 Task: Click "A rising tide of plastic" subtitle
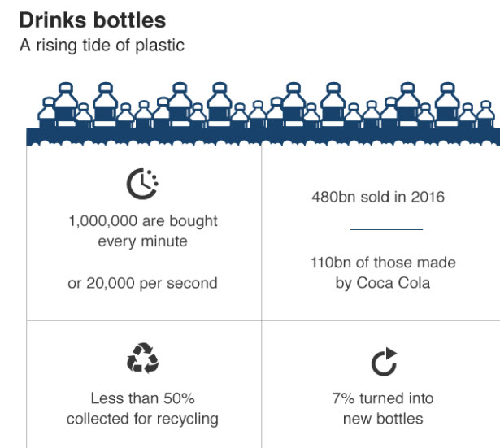[x=102, y=45]
